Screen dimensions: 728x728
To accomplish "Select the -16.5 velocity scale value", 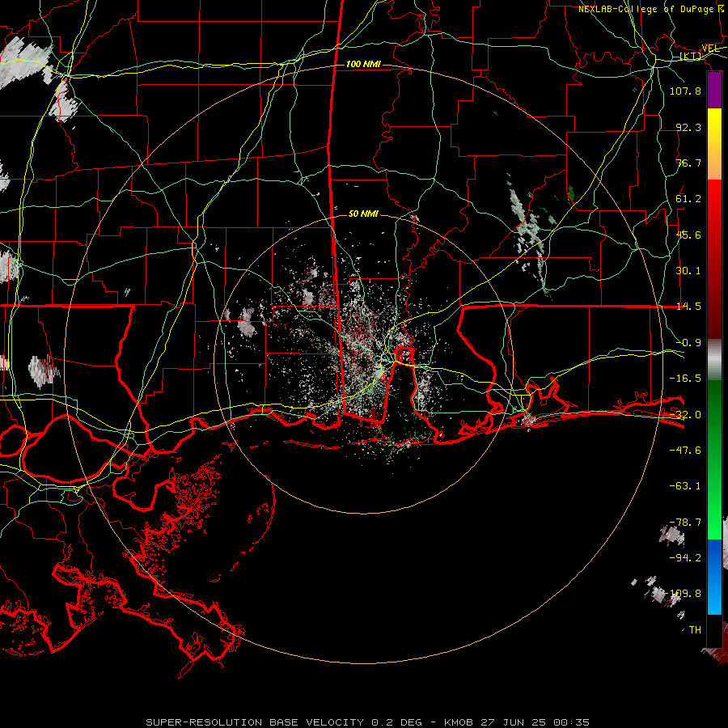I will click(x=685, y=379).
